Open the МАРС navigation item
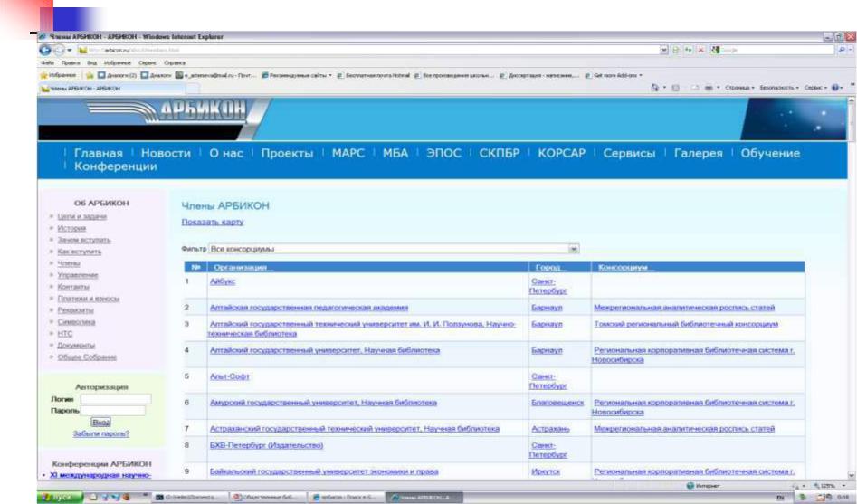The height and width of the screenshot is (504, 857). point(348,153)
